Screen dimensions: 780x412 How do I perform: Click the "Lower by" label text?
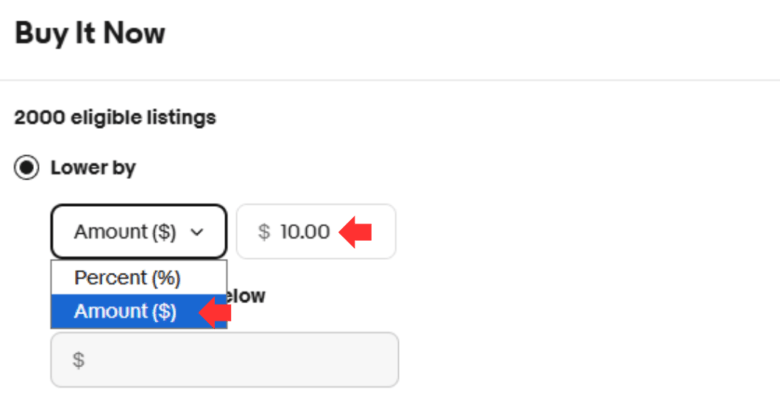pos(93,168)
